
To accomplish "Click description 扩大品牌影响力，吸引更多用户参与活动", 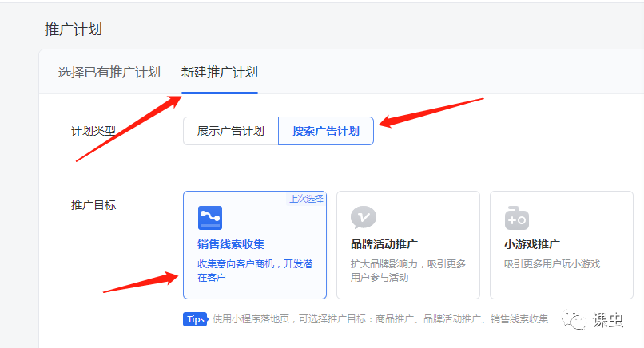I will tap(407, 271).
